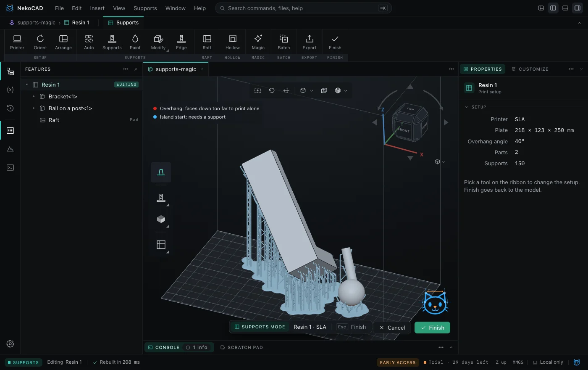Toggle the bottom panel layout button
Screen dimensions: 588x370
pos(565,8)
